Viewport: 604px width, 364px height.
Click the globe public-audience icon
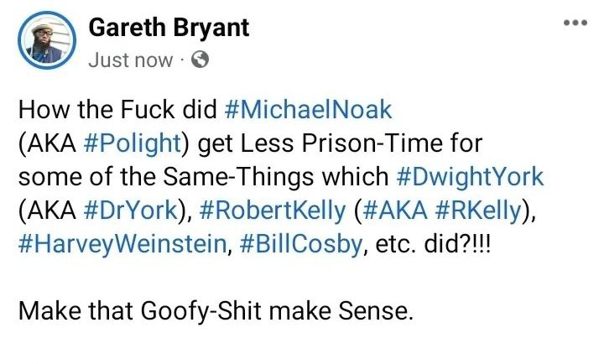coord(200,60)
